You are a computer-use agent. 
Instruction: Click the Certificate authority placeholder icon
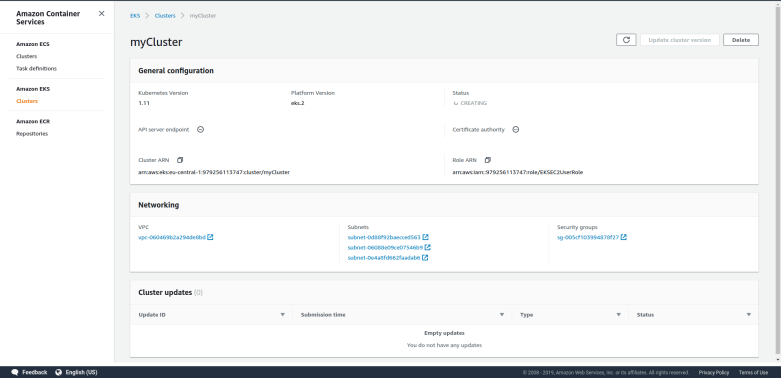click(516, 129)
